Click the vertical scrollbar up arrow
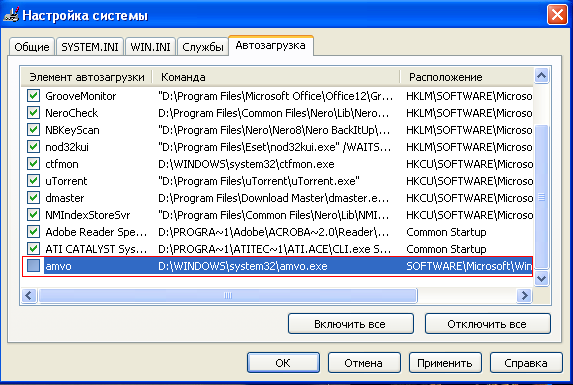573x385 pixels. click(x=541, y=76)
